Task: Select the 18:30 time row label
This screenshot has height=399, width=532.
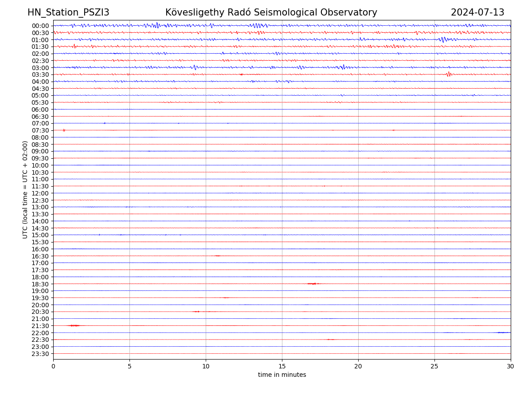Action: [x=40, y=284]
